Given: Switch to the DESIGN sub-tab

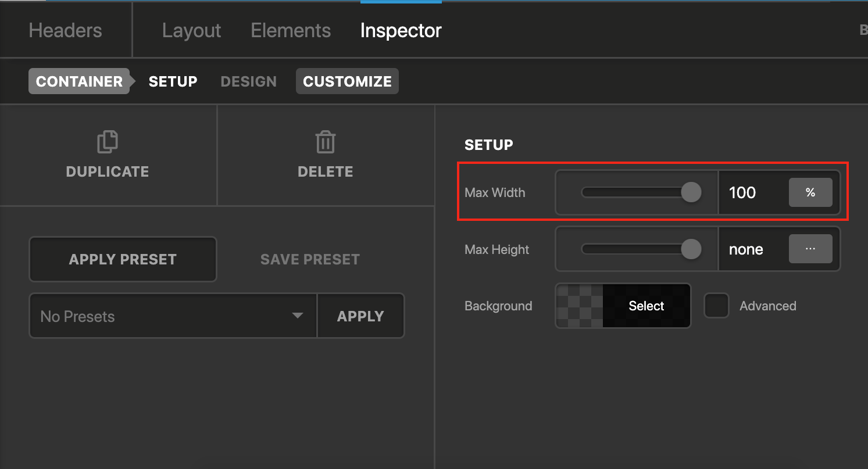Looking at the screenshot, I should click(248, 81).
